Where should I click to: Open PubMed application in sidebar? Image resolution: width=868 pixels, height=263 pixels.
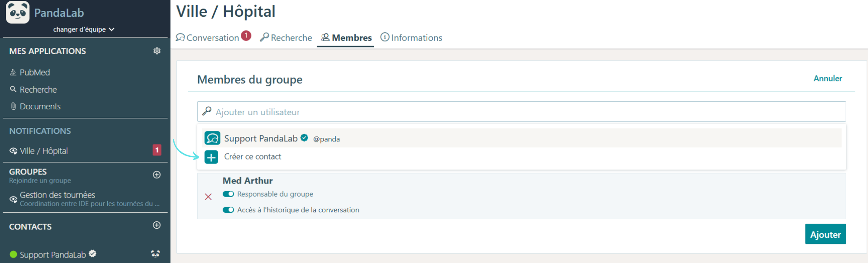tap(35, 72)
